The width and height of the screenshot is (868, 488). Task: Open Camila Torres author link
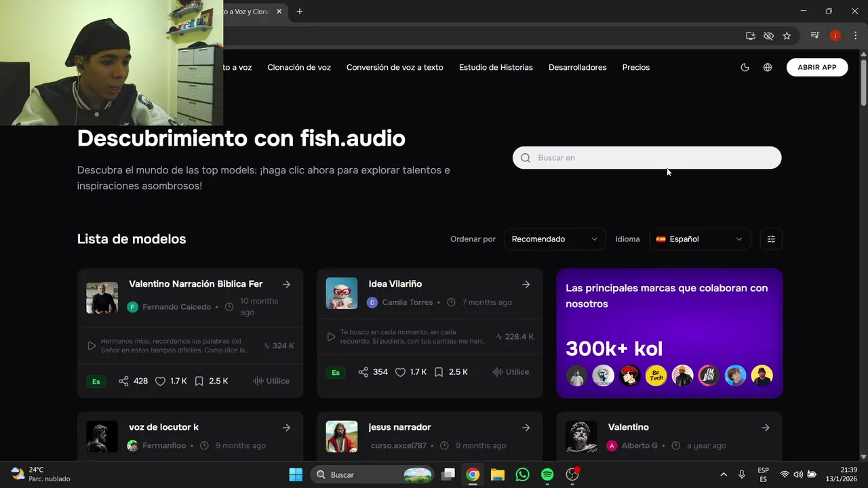pyautogui.click(x=407, y=302)
